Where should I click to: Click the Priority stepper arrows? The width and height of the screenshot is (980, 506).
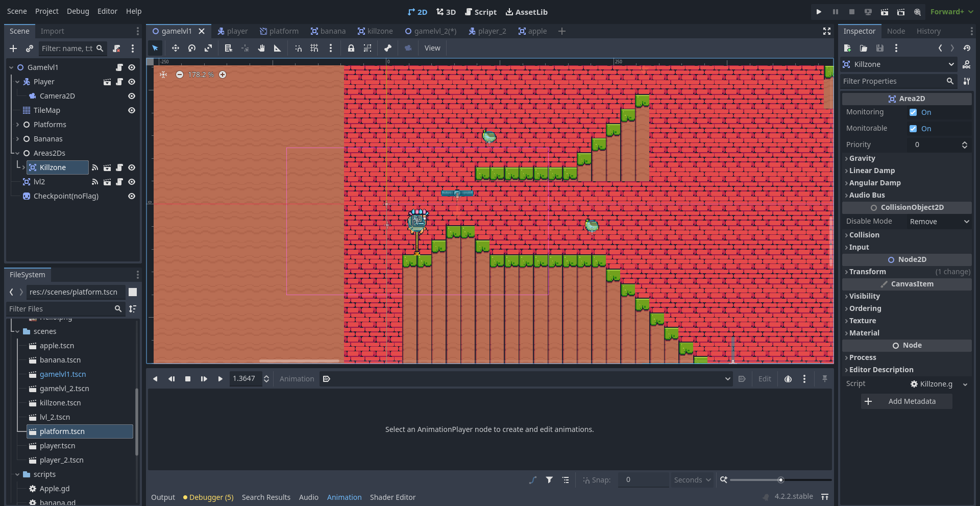(965, 145)
